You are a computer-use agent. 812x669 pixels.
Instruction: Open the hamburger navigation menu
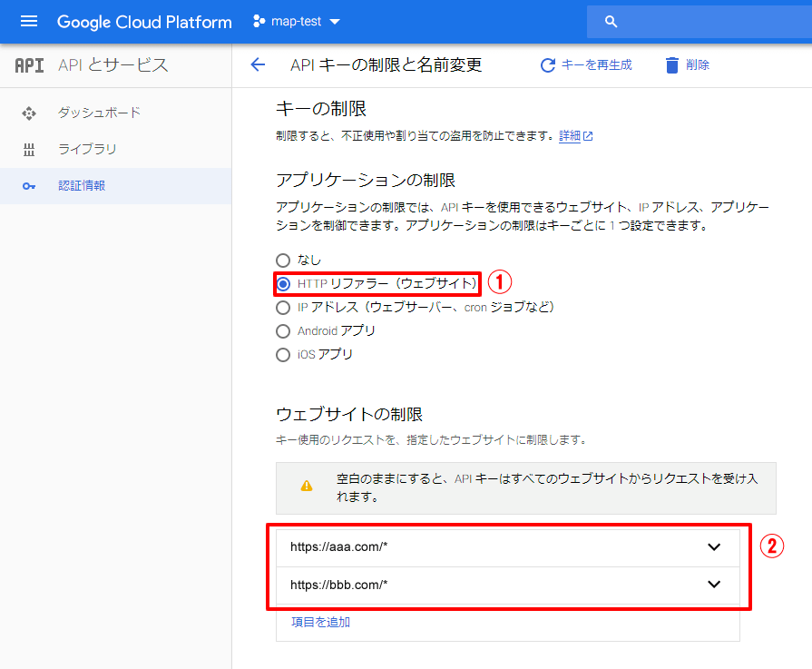[29, 22]
